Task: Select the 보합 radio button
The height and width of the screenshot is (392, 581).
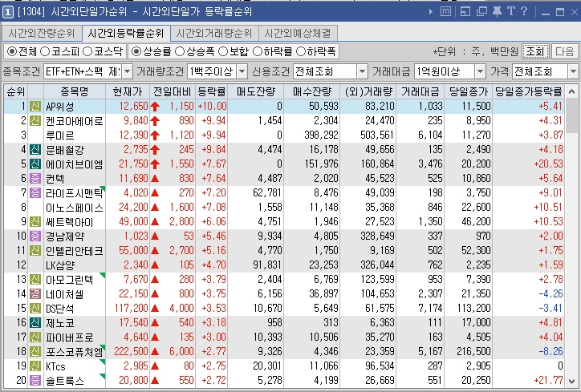Action: pos(223,51)
